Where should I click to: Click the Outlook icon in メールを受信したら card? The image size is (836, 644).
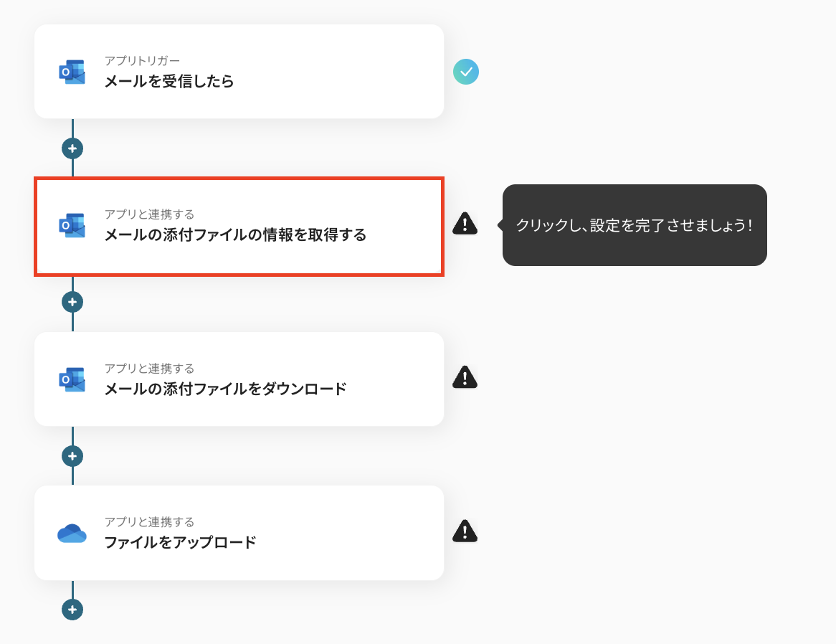pos(72,72)
